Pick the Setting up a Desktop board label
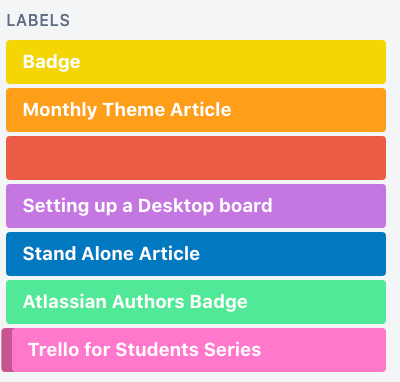Screen dimensions: 400x382 pyautogui.click(x=196, y=206)
